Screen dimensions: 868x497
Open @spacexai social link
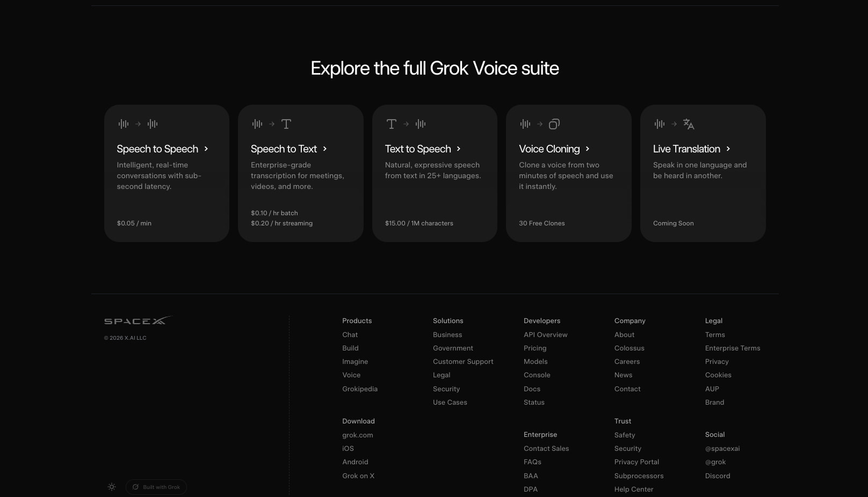point(722,448)
